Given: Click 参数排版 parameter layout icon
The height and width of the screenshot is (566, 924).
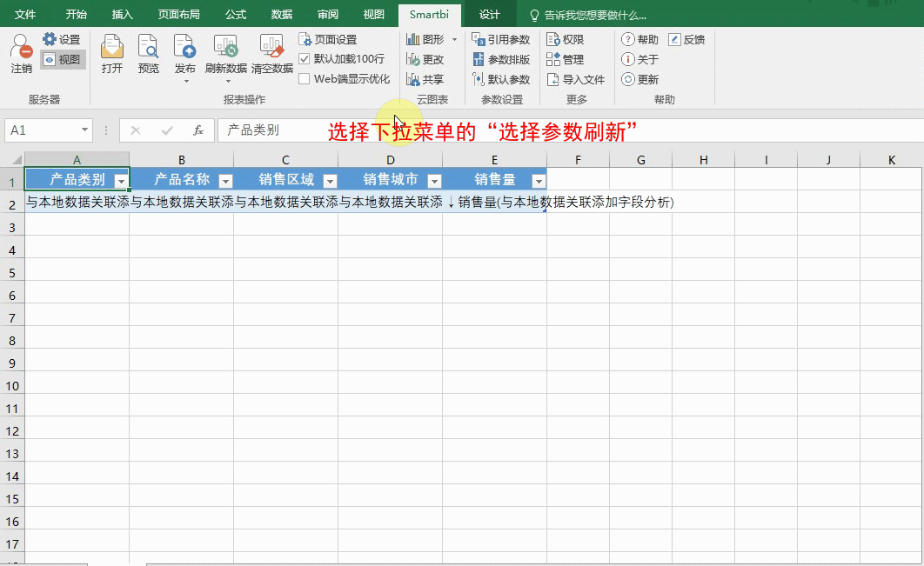Looking at the screenshot, I should coord(478,59).
